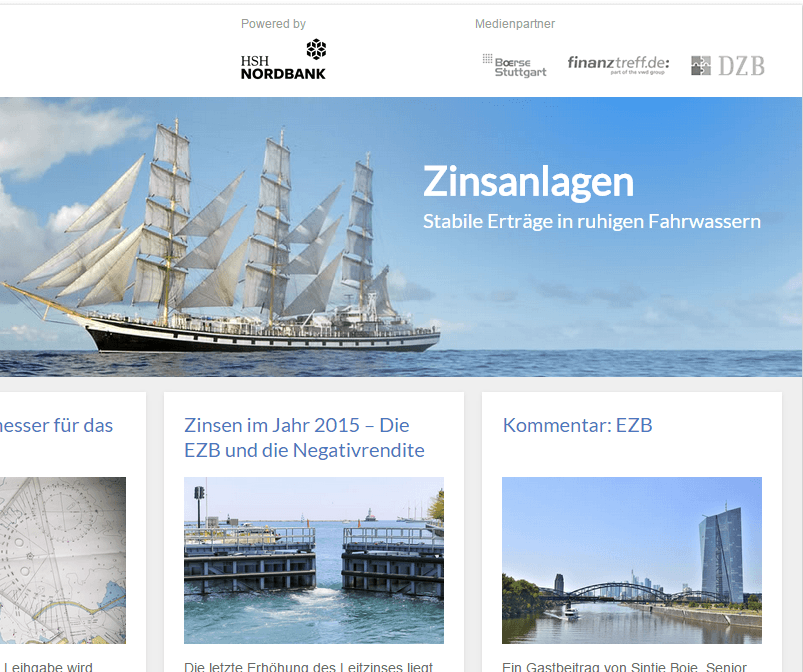Click the DZB puzzle-piece square icon
Viewport: 803px width, 672px height.
click(701, 66)
